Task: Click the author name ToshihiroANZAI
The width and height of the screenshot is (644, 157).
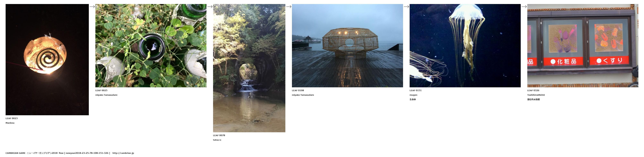Action: [x=536, y=95]
